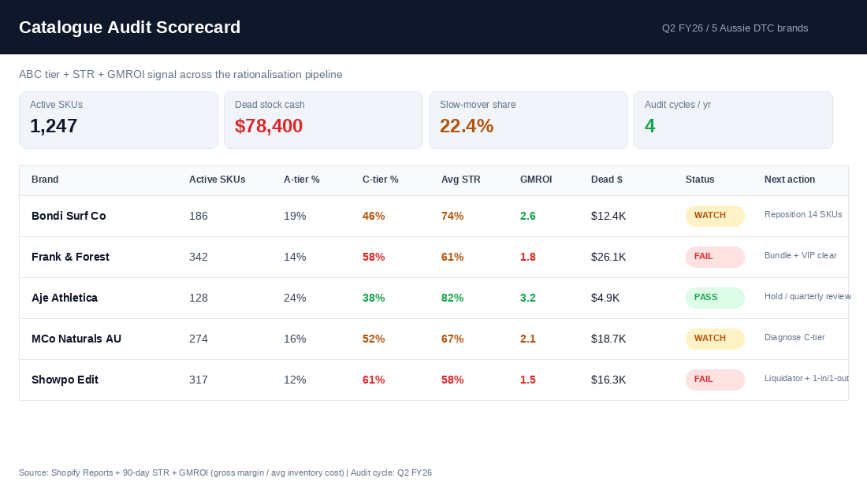Click the Catalogue Audit Scorecard title
867x504 pixels.
coord(129,27)
